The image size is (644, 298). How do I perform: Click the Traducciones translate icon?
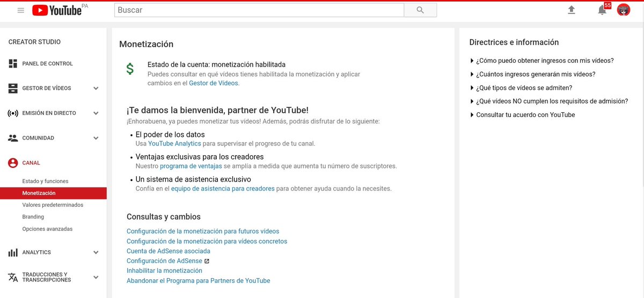13,277
